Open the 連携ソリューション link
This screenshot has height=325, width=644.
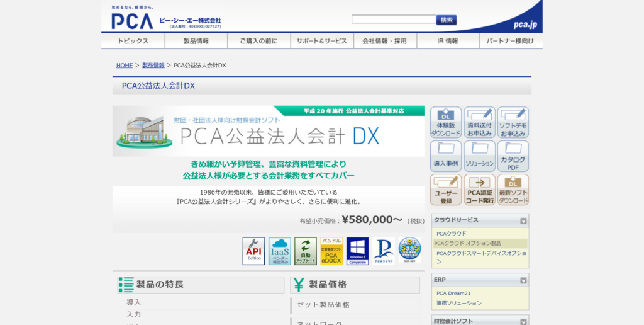click(x=458, y=303)
